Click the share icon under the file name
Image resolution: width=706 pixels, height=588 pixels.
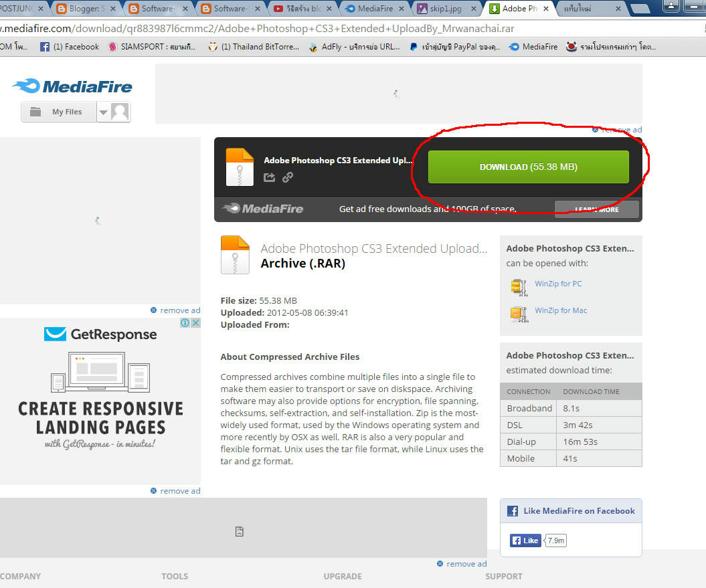click(x=269, y=177)
